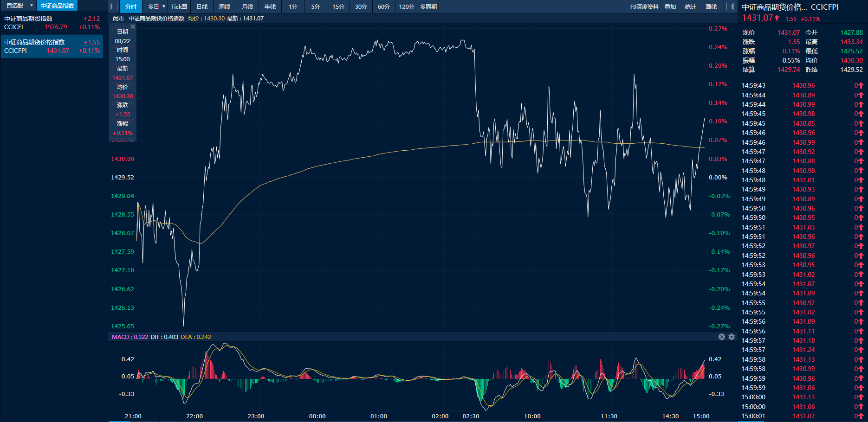This screenshot has height=422, width=868.
Task: Click the 22:00 time axis label
Action: [x=194, y=416]
